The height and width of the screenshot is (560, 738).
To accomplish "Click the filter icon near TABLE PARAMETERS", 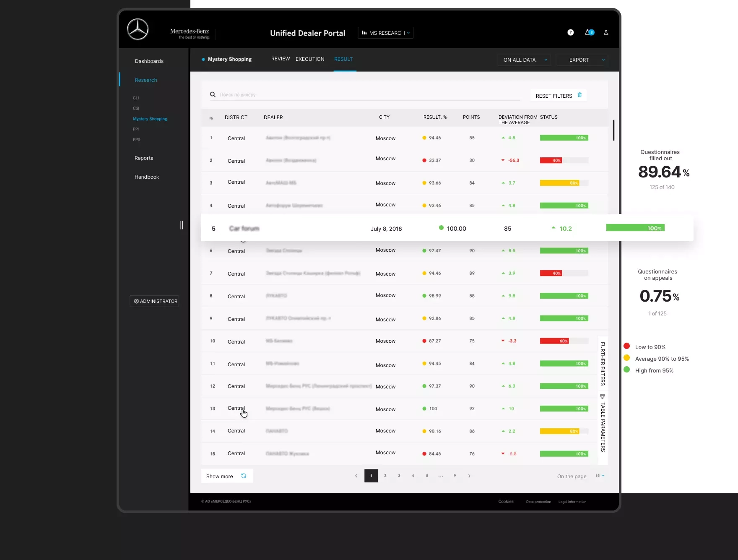I will tap(603, 396).
